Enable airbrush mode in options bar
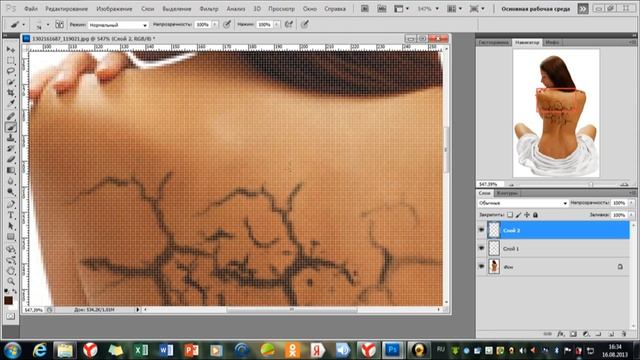Screen dimensions: 640x360 tap(289, 24)
